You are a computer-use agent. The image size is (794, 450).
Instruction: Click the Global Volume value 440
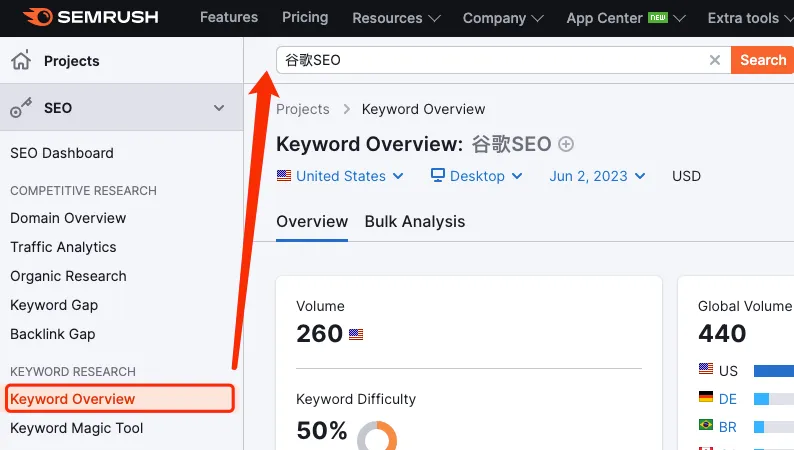pyautogui.click(x=722, y=334)
